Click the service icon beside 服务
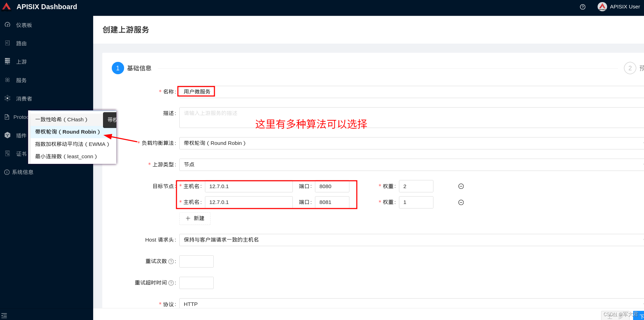 click(x=7, y=80)
